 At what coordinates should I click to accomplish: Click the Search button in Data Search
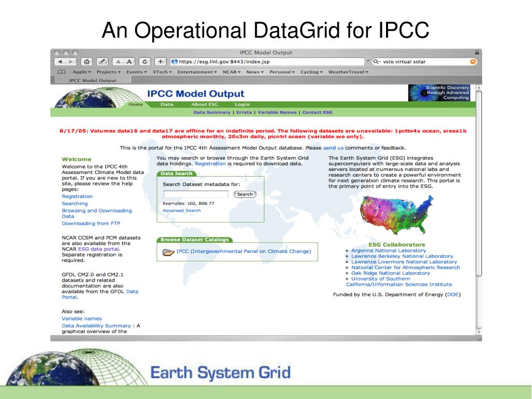click(x=245, y=194)
